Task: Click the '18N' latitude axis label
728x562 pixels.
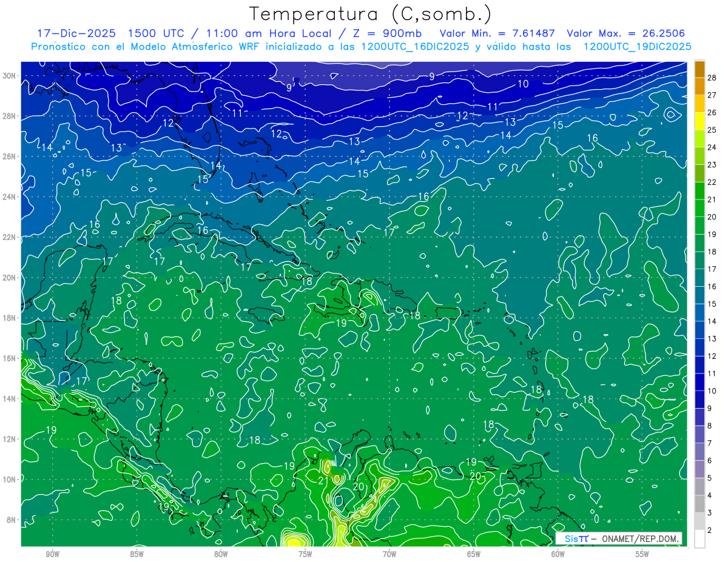Action: [8, 318]
